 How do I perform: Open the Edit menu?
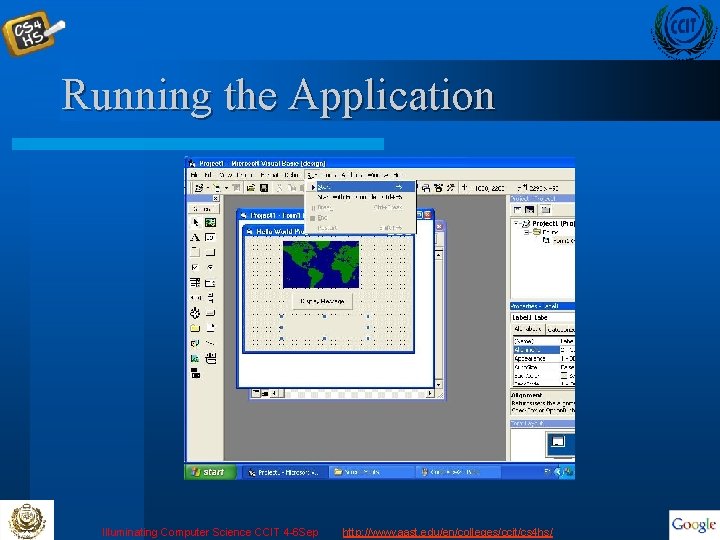pos(208,175)
